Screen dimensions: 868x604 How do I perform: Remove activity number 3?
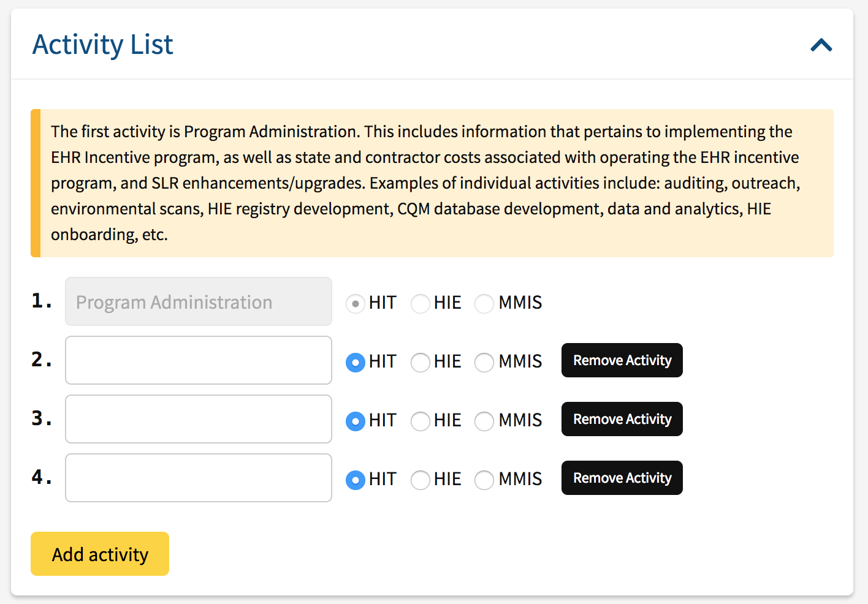(622, 419)
